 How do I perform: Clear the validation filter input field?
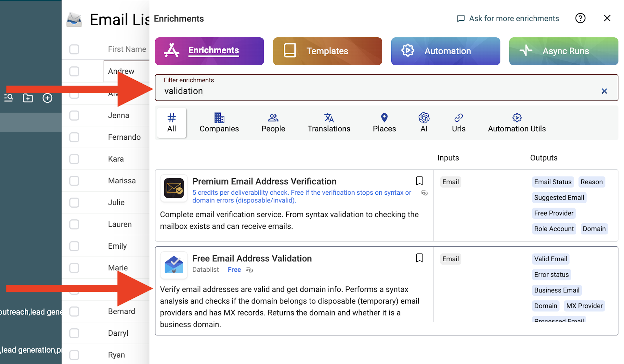pyautogui.click(x=604, y=91)
